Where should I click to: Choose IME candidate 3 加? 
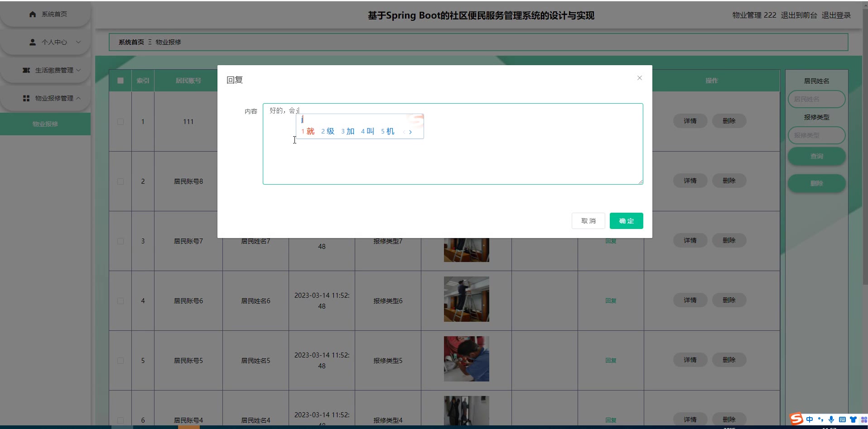347,131
